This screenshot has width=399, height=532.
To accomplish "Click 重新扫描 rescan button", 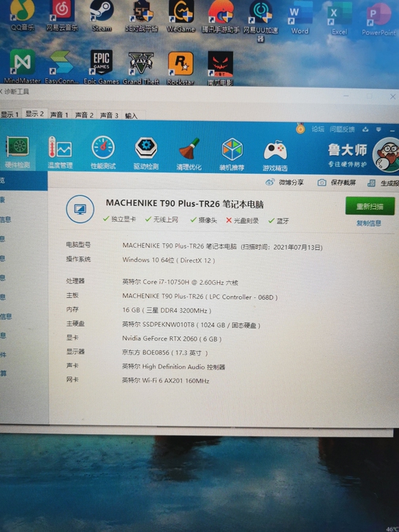I will pos(370,206).
